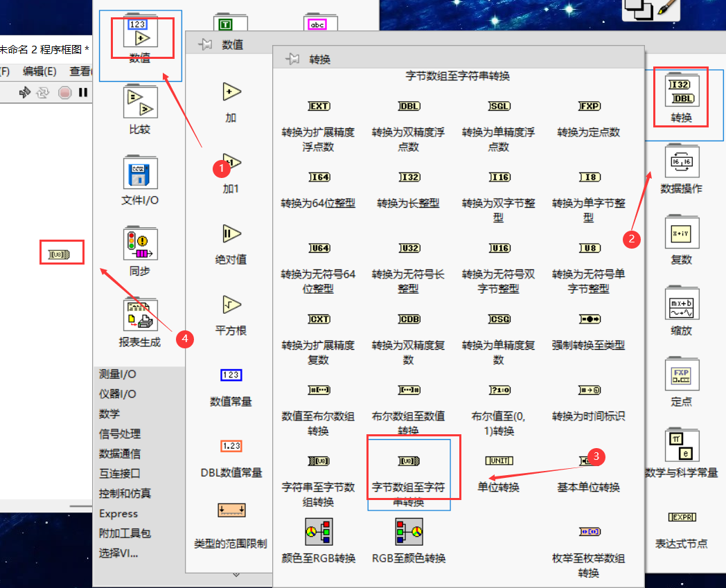The width and height of the screenshot is (726, 588).
Task: Select the 表达式节点 EXPR item
Action: [x=682, y=517]
